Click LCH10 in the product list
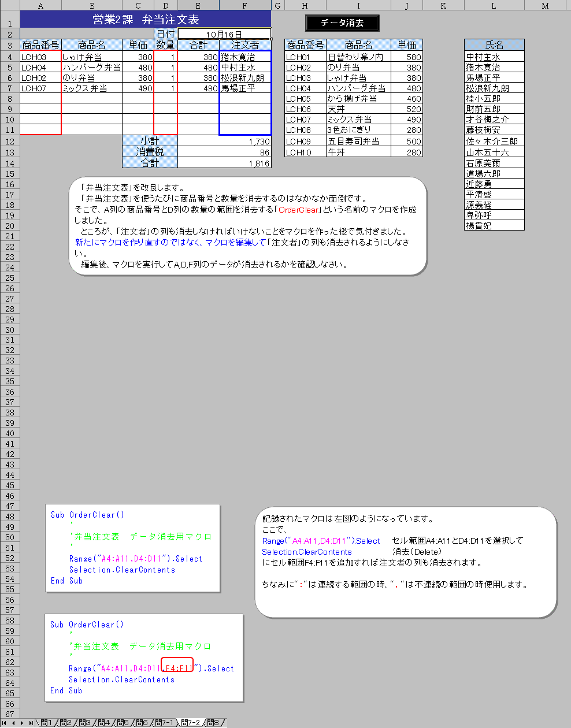The width and height of the screenshot is (571, 728). pos(305,153)
